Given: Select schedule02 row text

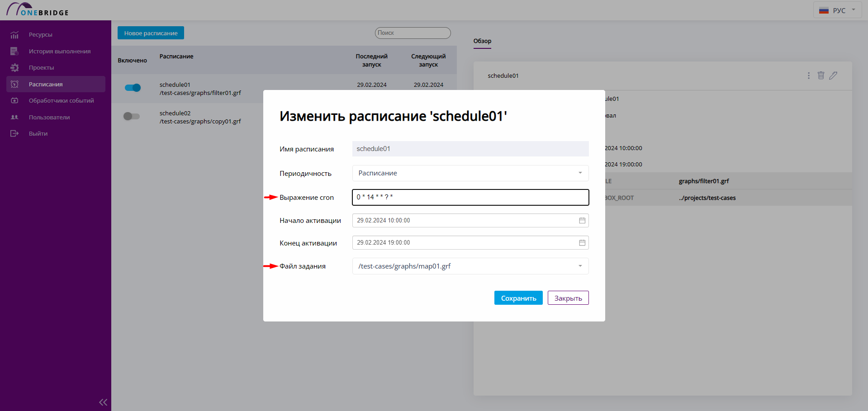Looking at the screenshot, I should click(175, 113).
